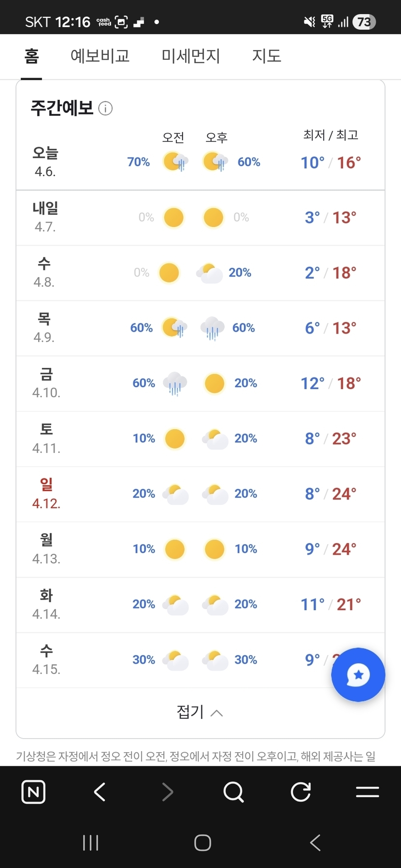Reload the page with the refresh icon
Screen dimensions: 401x868
point(301,792)
